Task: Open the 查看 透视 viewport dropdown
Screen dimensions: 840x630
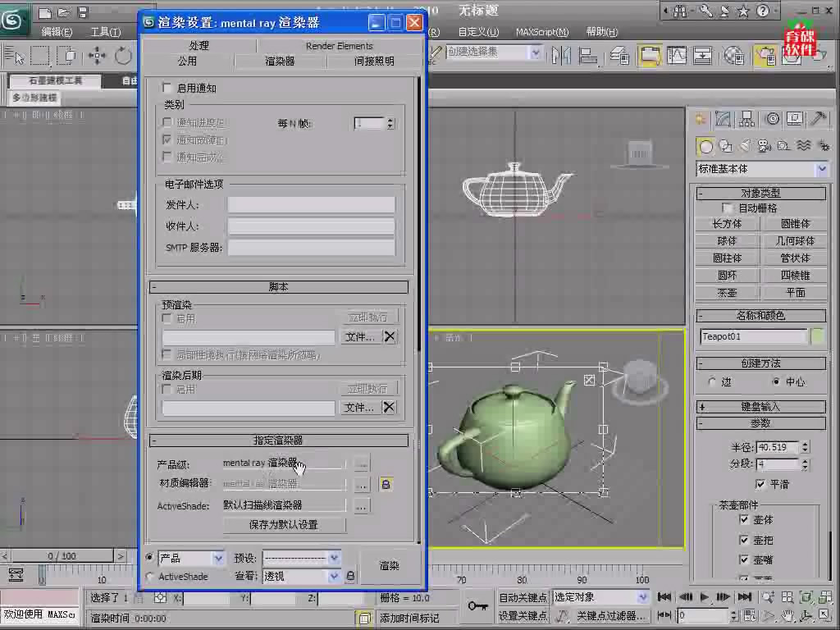Action: [302, 577]
